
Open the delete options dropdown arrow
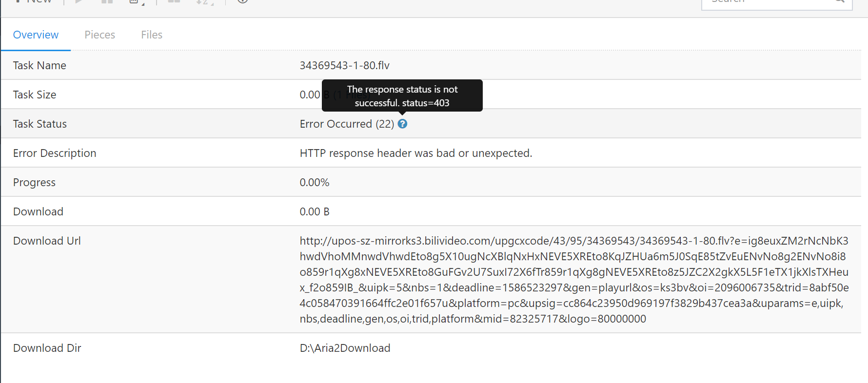[x=143, y=5]
